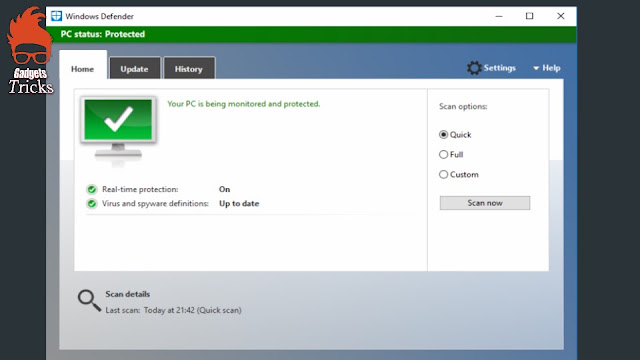Click the 'Scan details' heading
Image resolution: width=640 pixels, height=360 pixels.
click(x=128, y=294)
